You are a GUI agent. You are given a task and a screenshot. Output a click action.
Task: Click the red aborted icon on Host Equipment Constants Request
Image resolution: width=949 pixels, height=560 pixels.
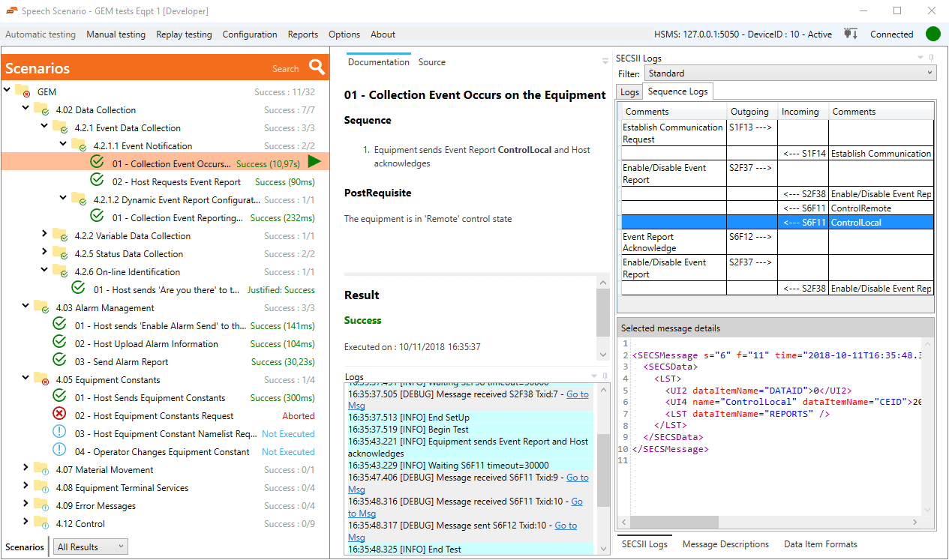click(x=60, y=415)
